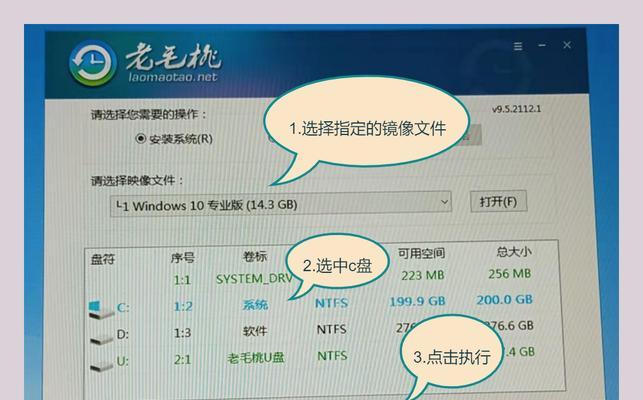Open the image file dropdown showing Windows 10 专业版
This screenshot has height=400, width=643.
click(280, 204)
